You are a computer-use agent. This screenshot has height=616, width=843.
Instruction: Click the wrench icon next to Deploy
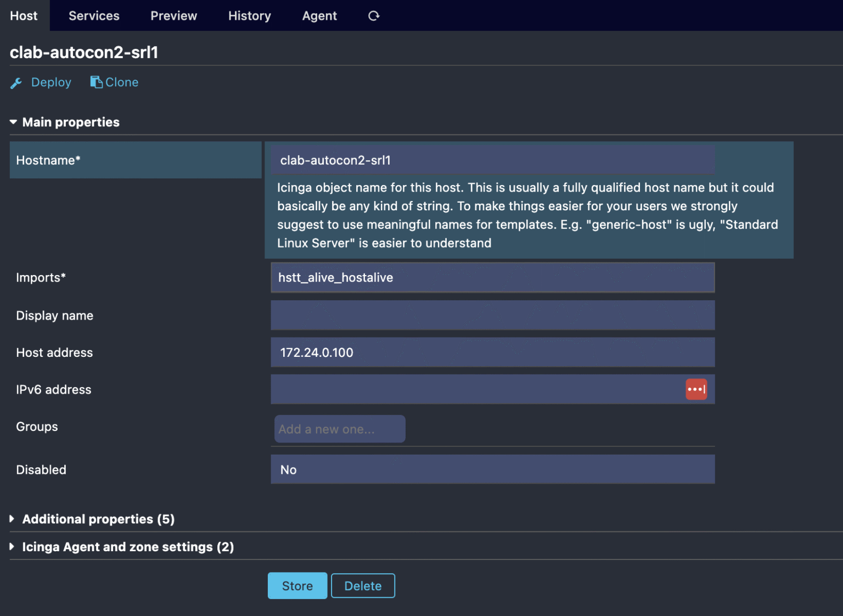(16, 82)
